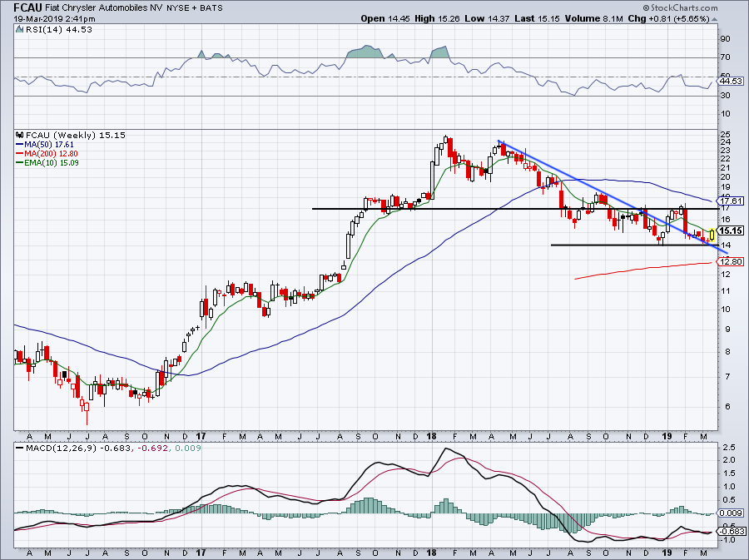Viewport: 749px width, 560px height.
Task: Open the StockCharts.com attribution link
Action: click(x=684, y=7)
